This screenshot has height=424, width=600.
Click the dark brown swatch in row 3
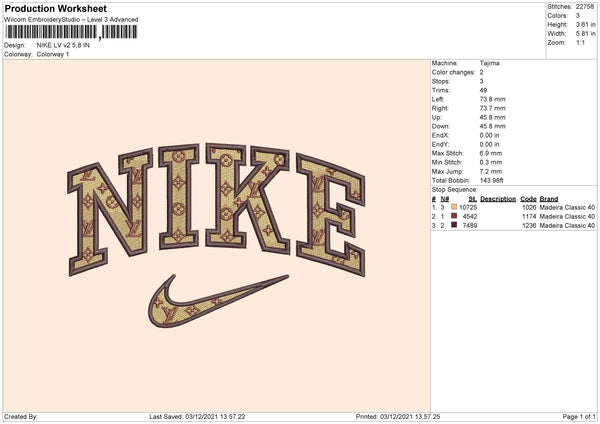click(x=454, y=225)
